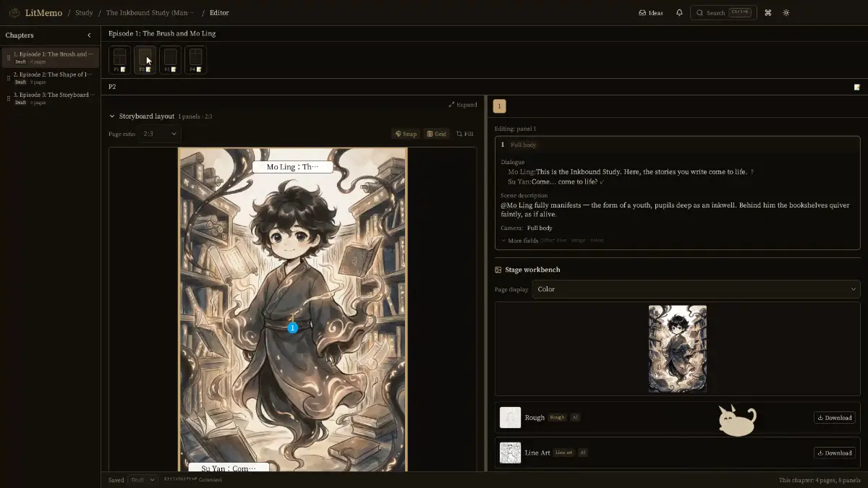Open the notifications bell
868x488 pixels.
tap(679, 12)
